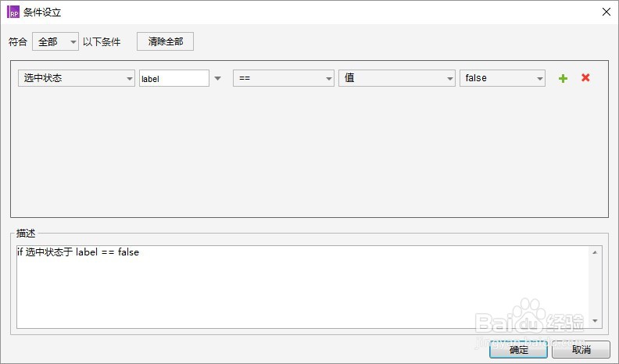Screen dimensions: 619x364
Task: Click the text 'if 选中状态于 label == false'
Action: pos(78,252)
